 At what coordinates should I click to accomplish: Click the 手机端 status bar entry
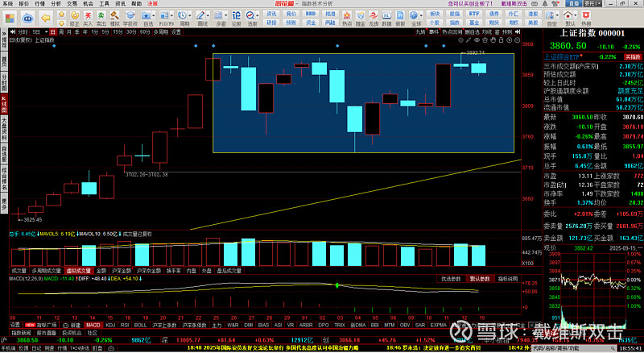pyautogui.click(x=8, y=348)
